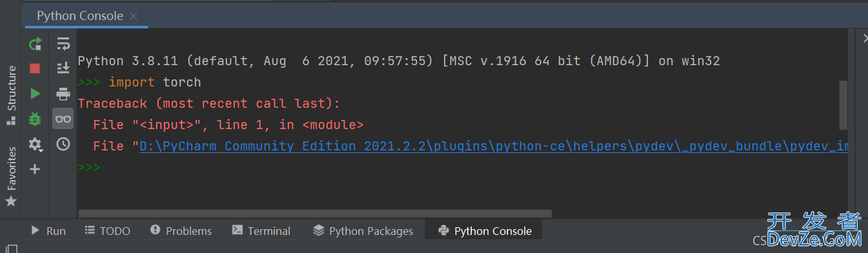The width and height of the screenshot is (868, 253).
Task: Toggle scroll to end of output
Action: 63,68
